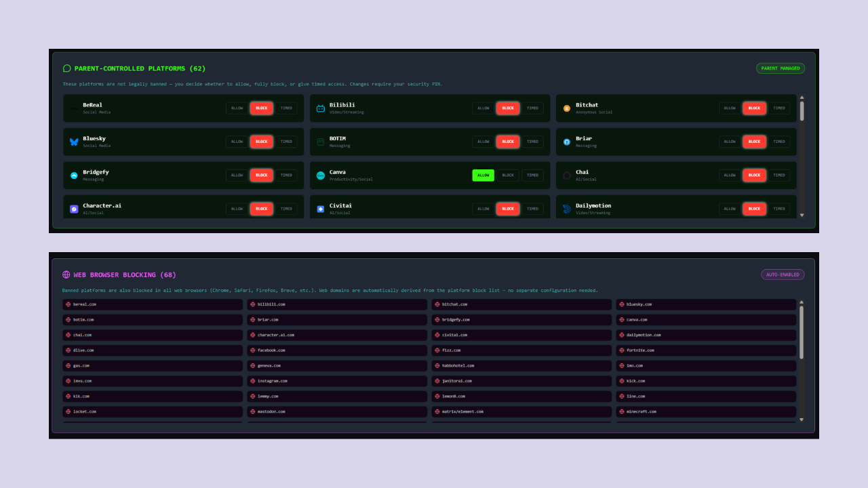Allow the Bluesky platform
The width and height of the screenshot is (868, 488).
pyautogui.click(x=237, y=142)
